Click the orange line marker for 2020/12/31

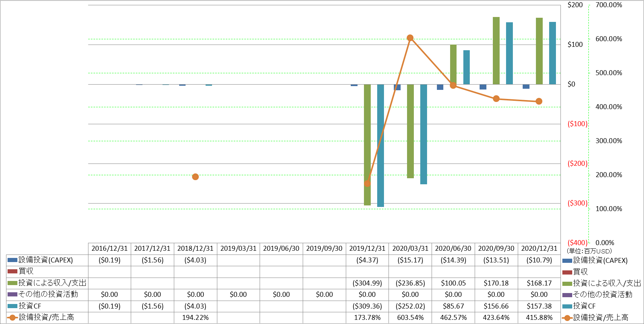coord(539,101)
